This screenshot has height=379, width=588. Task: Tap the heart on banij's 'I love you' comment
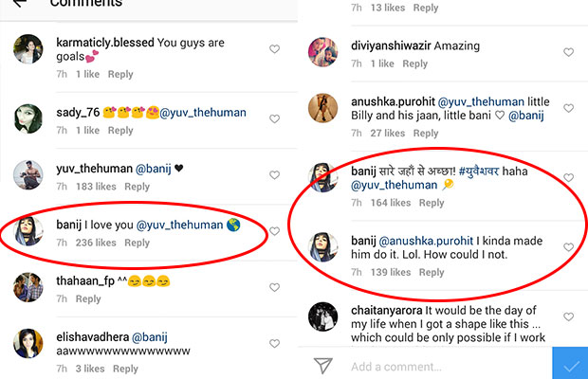275,231
